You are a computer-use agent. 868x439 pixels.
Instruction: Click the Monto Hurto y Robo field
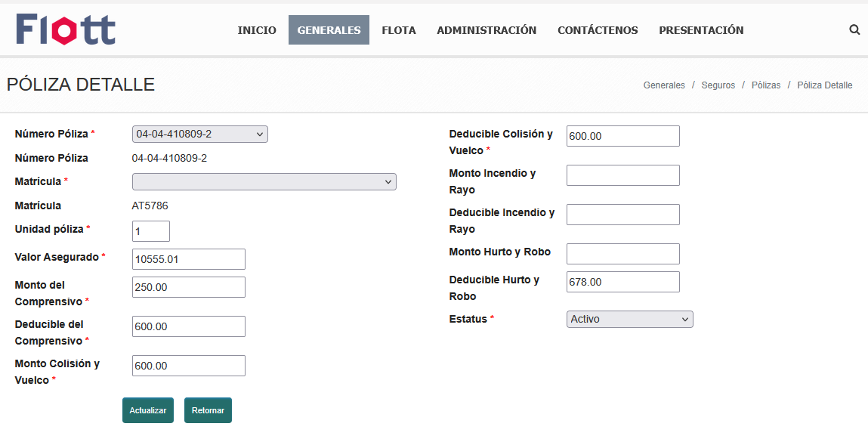click(x=622, y=254)
